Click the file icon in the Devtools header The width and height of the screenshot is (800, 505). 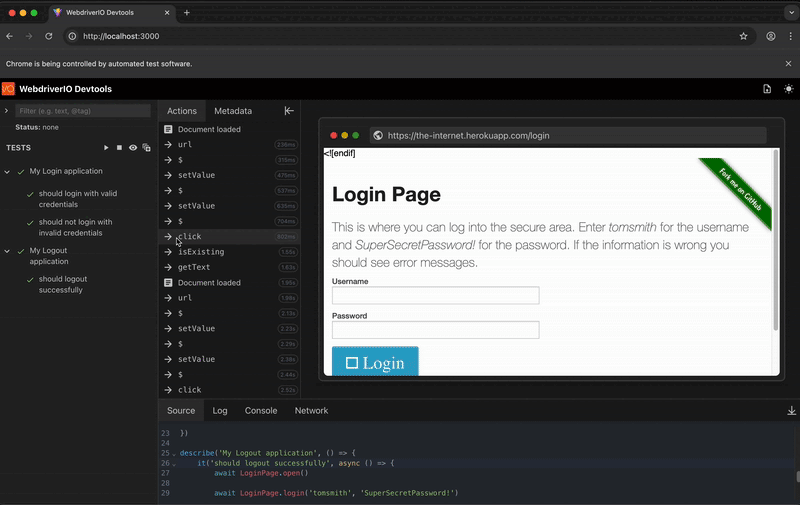(x=767, y=89)
